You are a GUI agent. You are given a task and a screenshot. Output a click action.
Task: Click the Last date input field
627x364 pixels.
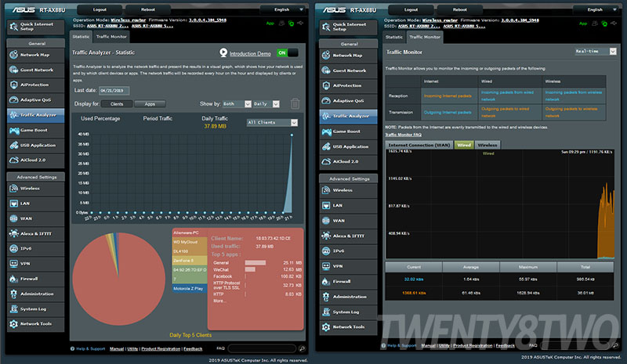(x=114, y=91)
